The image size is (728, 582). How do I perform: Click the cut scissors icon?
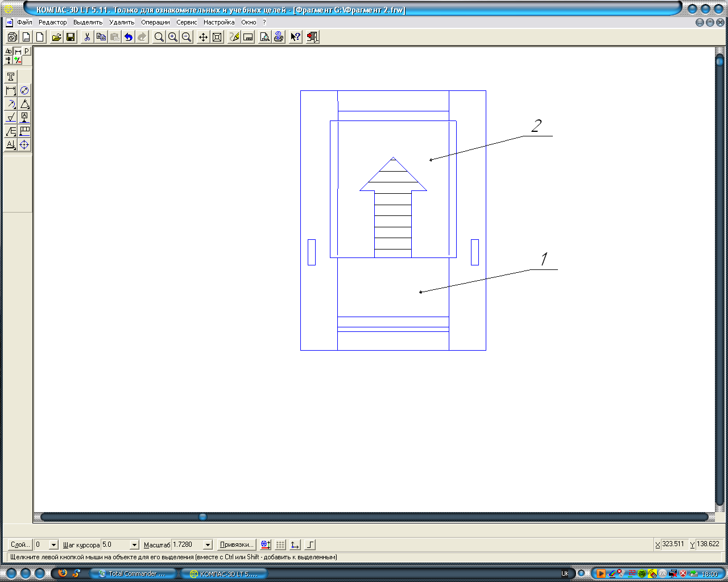pos(87,37)
